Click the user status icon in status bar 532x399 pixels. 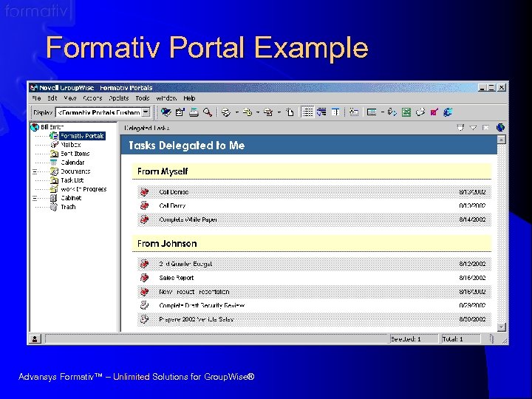click(35, 339)
